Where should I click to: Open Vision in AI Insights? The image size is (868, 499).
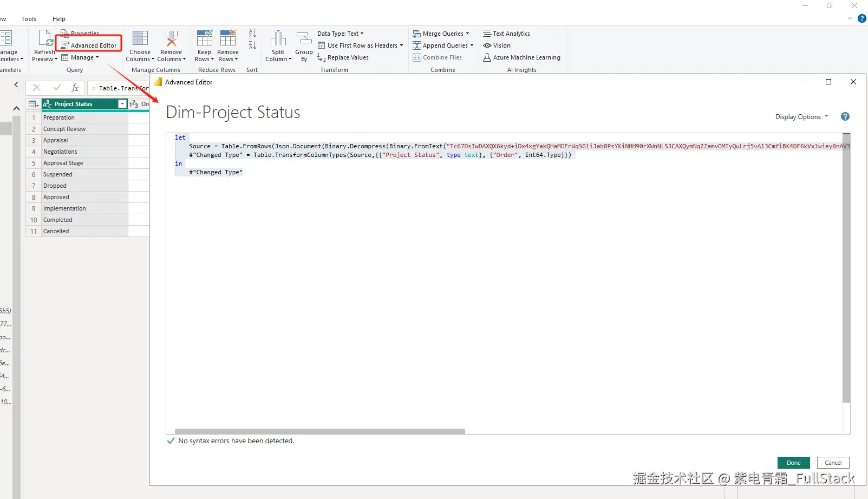click(497, 45)
